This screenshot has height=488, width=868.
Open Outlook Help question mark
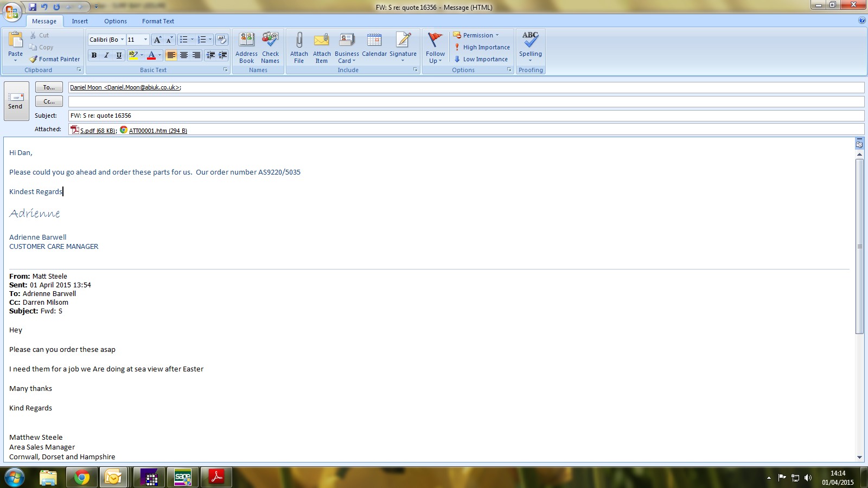click(862, 21)
